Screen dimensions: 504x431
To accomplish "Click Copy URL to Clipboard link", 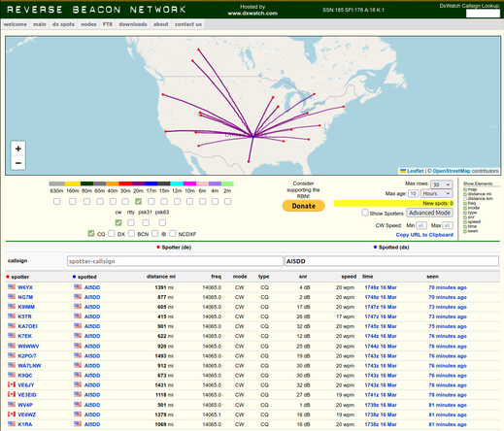I will (x=424, y=235).
